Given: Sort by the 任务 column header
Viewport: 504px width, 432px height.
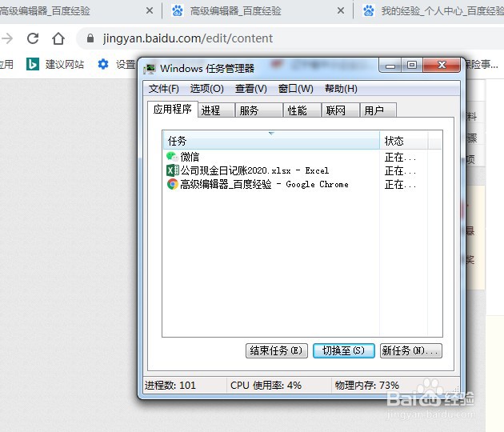Looking at the screenshot, I should [271, 141].
